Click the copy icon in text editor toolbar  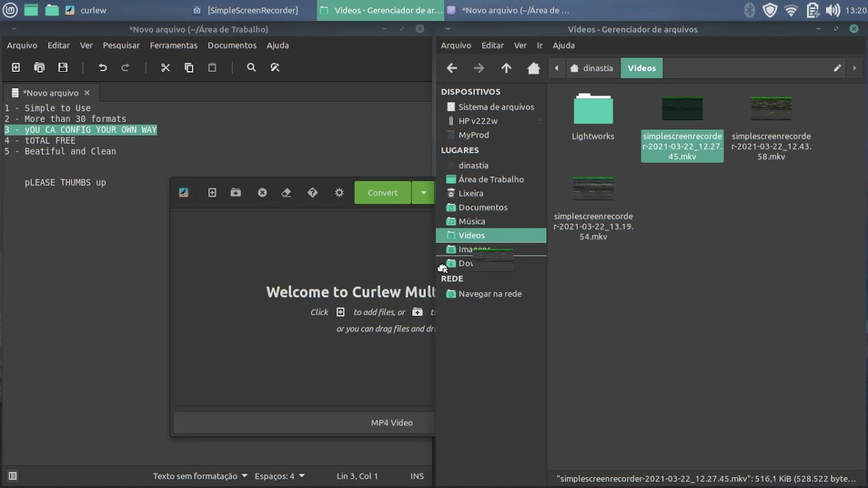(189, 67)
